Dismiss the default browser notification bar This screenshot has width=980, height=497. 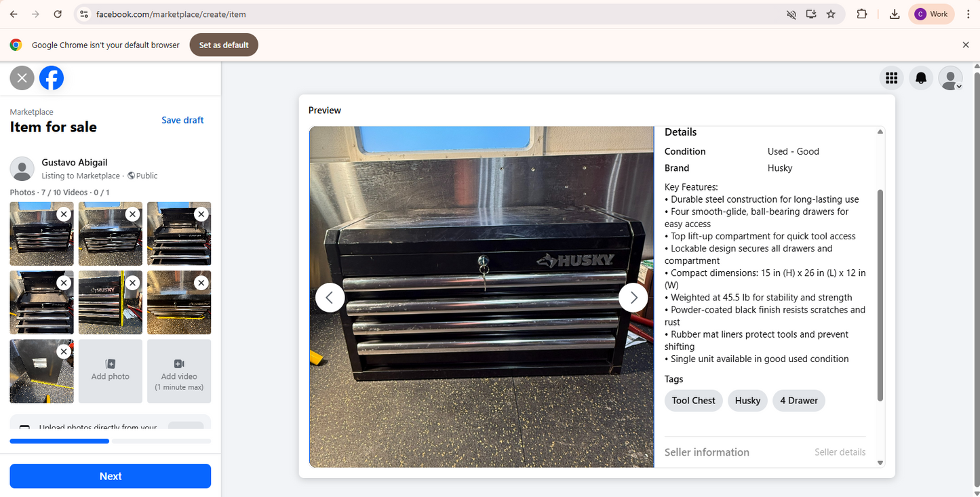tap(966, 45)
